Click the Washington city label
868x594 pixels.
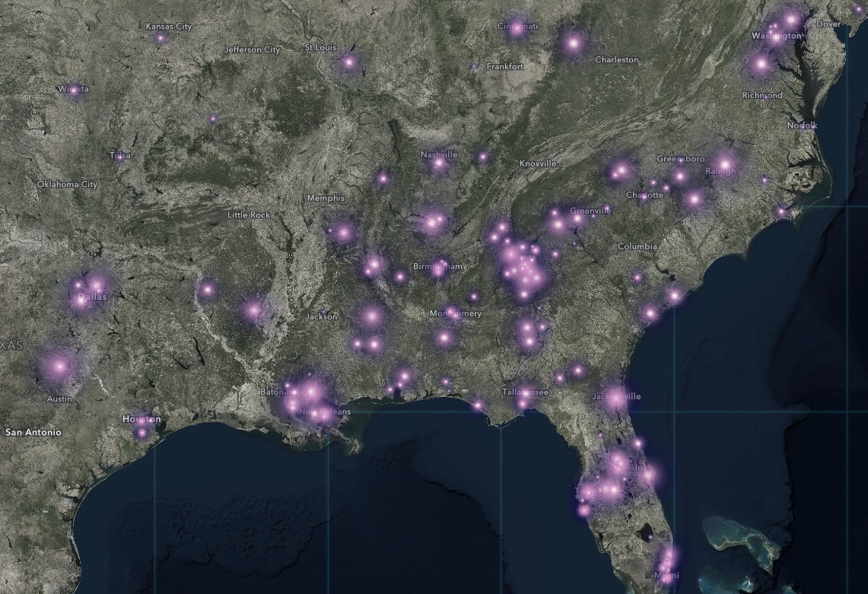[x=776, y=36]
